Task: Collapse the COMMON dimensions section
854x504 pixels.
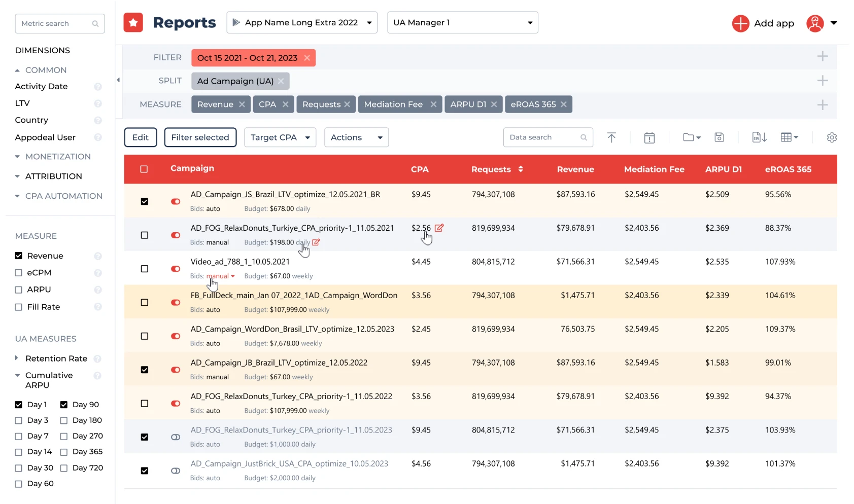Action: click(17, 70)
